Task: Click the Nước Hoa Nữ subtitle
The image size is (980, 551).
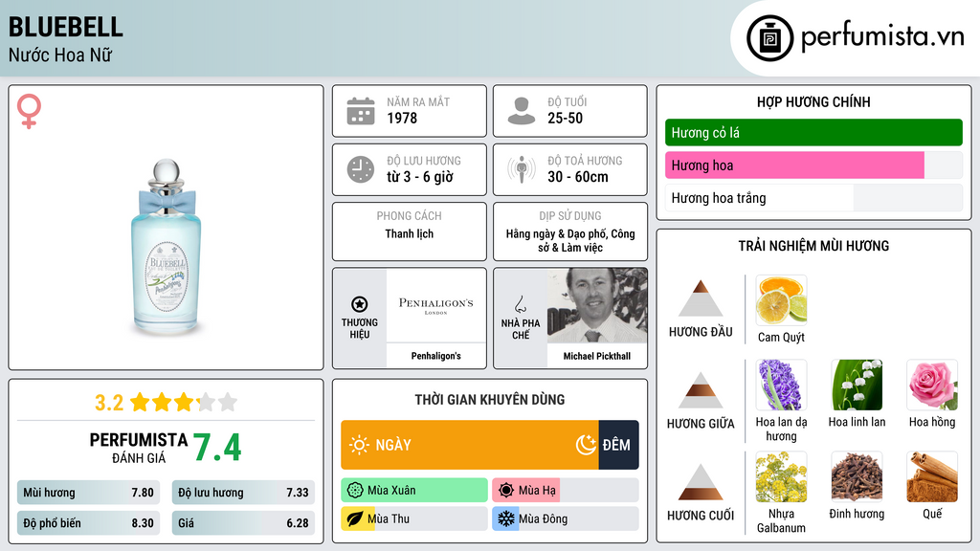Action: tap(60, 55)
